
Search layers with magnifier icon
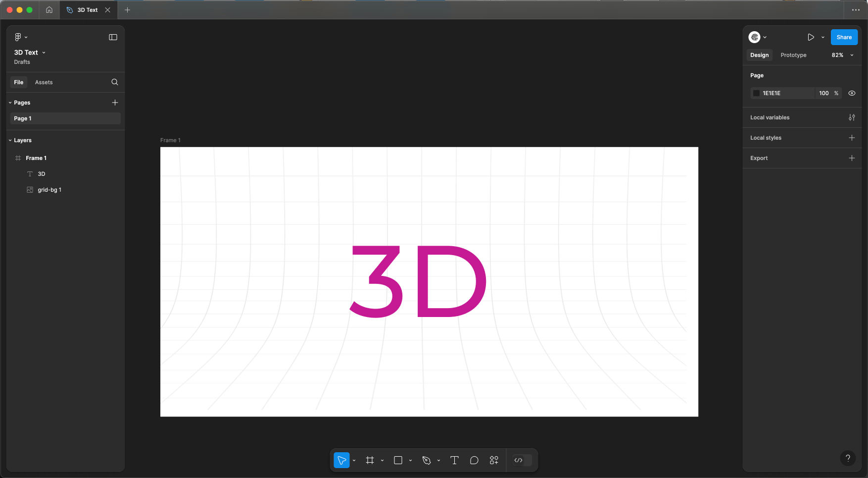115,82
